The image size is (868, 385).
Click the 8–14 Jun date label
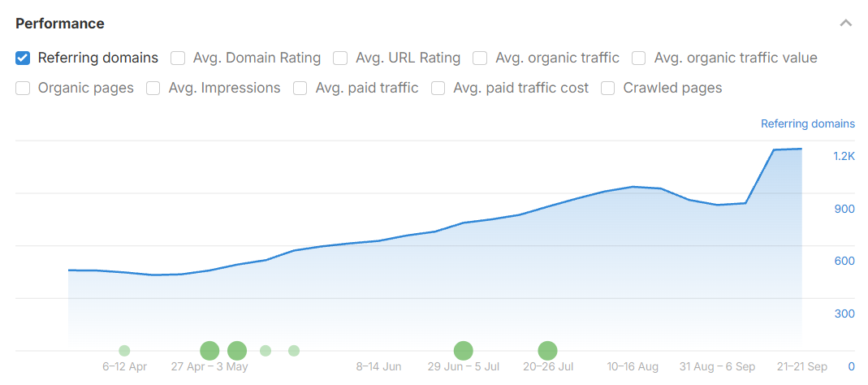378,366
